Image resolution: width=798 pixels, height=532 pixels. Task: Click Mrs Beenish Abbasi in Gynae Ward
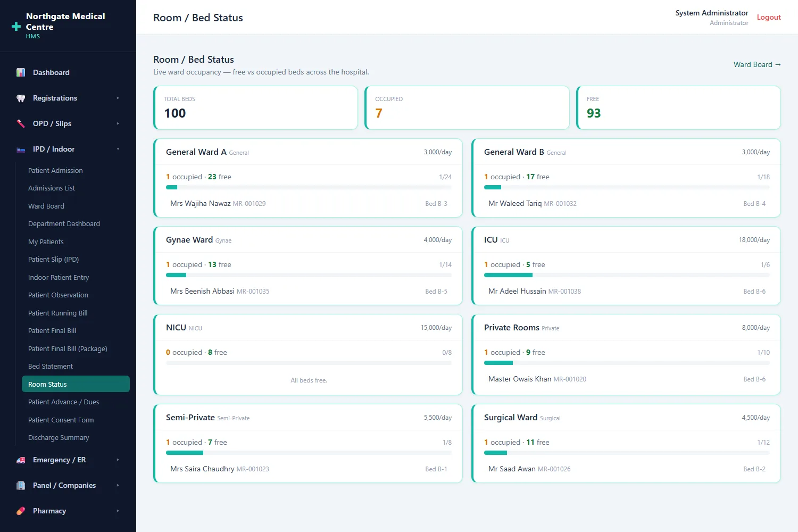tap(220, 291)
